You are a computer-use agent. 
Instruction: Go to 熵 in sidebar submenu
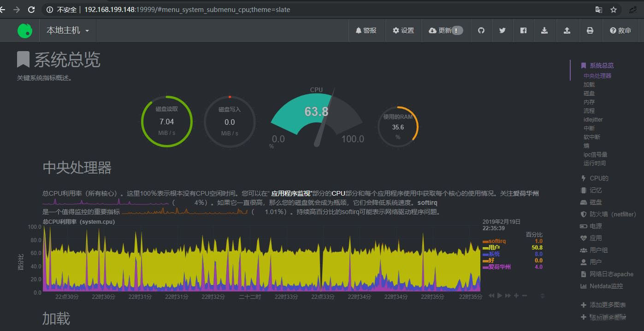point(586,145)
